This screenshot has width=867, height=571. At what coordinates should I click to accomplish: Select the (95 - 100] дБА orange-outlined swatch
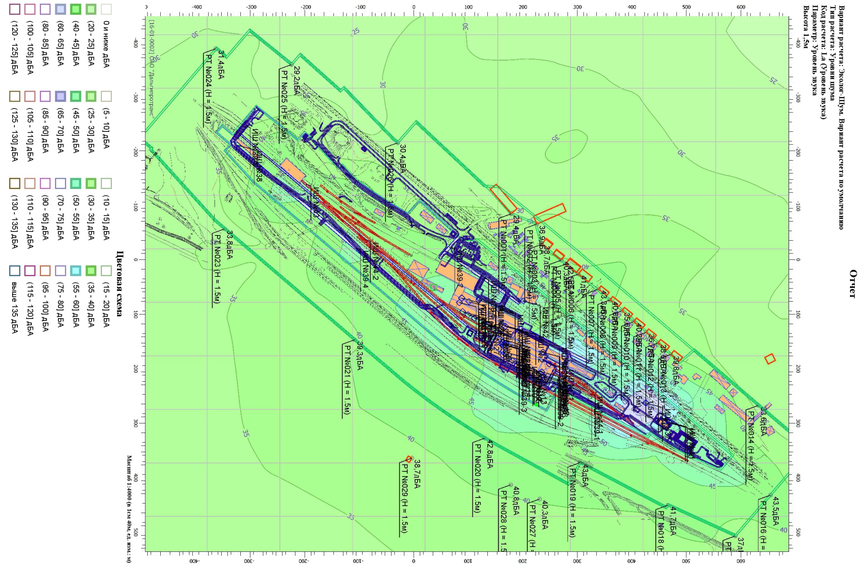pos(45,271)
